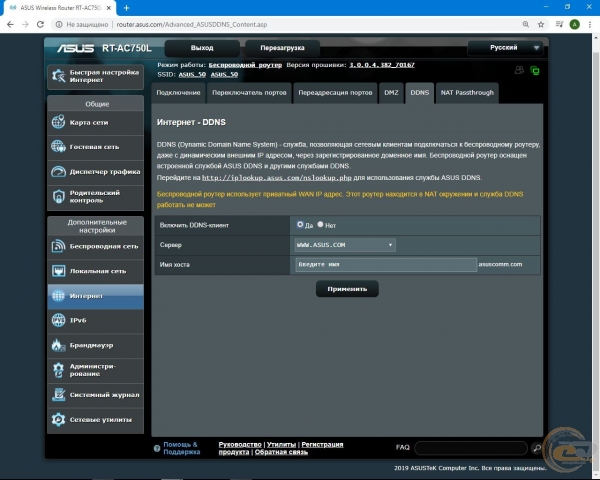The height and width of the screenshot is (480, 600).
Task: Open the Русский language dropdown
Action: (508, 47)
